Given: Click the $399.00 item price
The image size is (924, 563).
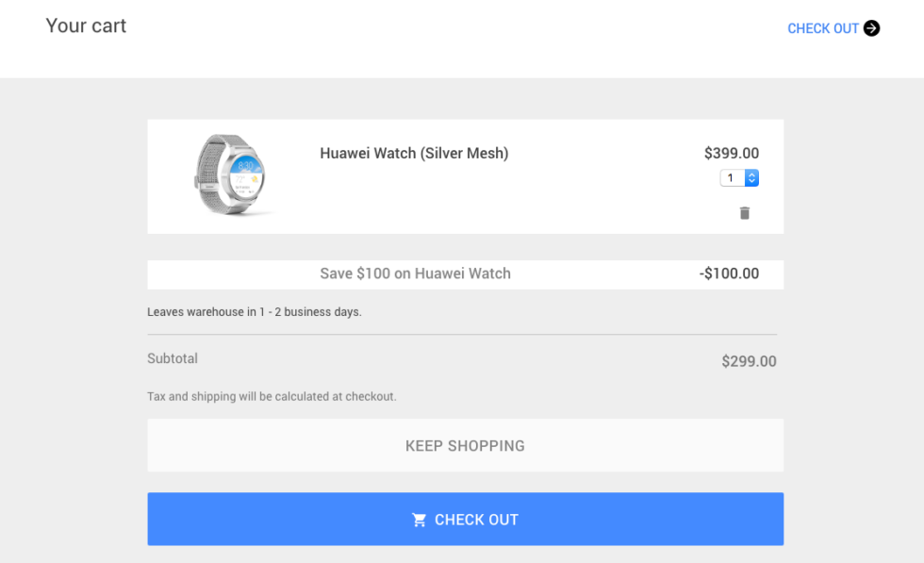Looking at the screenshot, I should [731, 153].
